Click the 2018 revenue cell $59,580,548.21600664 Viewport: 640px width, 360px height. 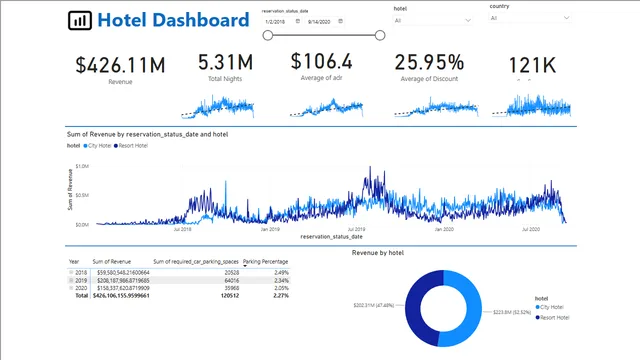[x=123, y=272]
